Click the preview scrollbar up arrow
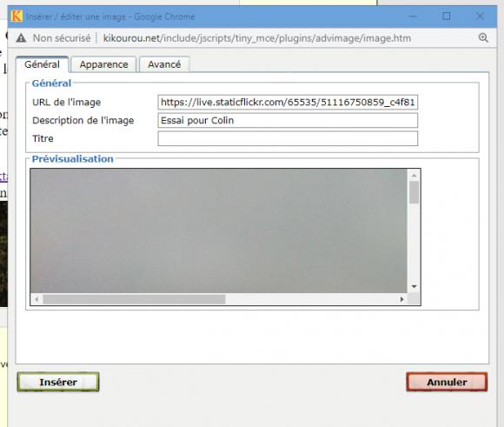The width and height of the screenshot is (504, 427). [x=414, y=176]
